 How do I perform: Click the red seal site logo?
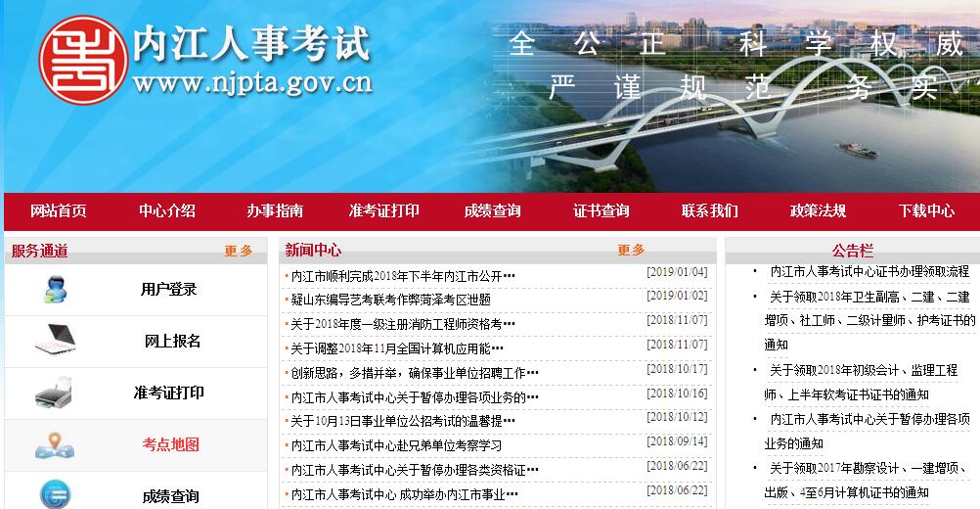(83, 62)
